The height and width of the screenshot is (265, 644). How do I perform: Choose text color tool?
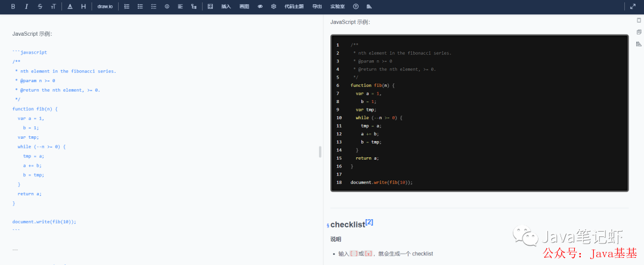(70, 7)
